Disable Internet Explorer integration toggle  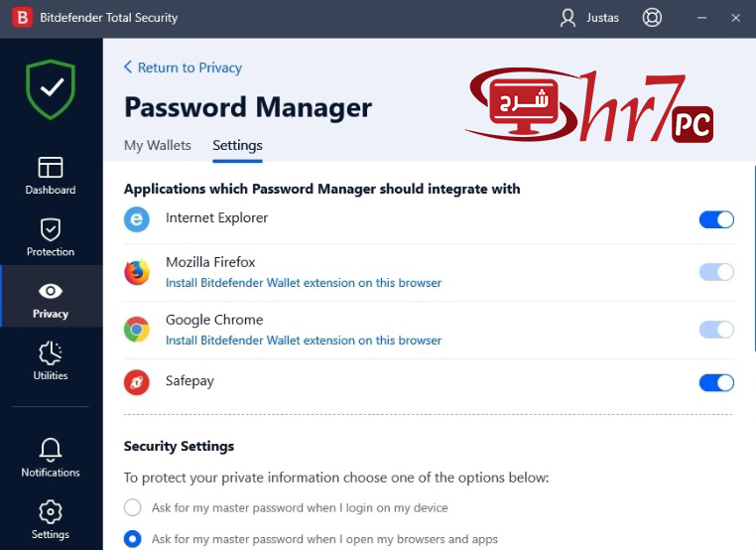(716, 219)
